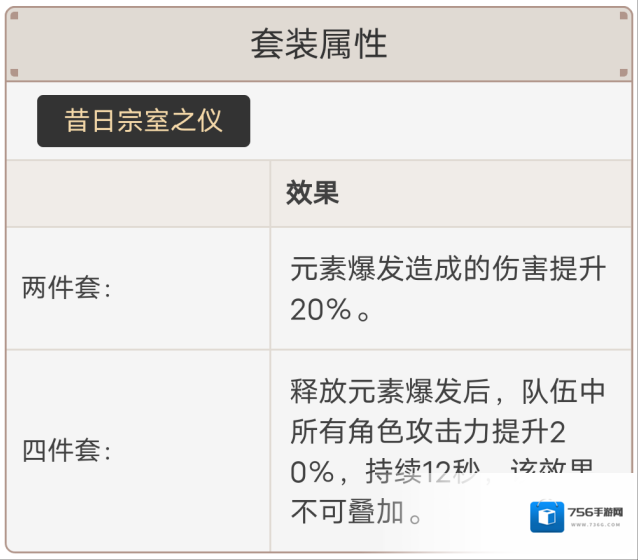Click the 套装属性 title header

[319, 44]
